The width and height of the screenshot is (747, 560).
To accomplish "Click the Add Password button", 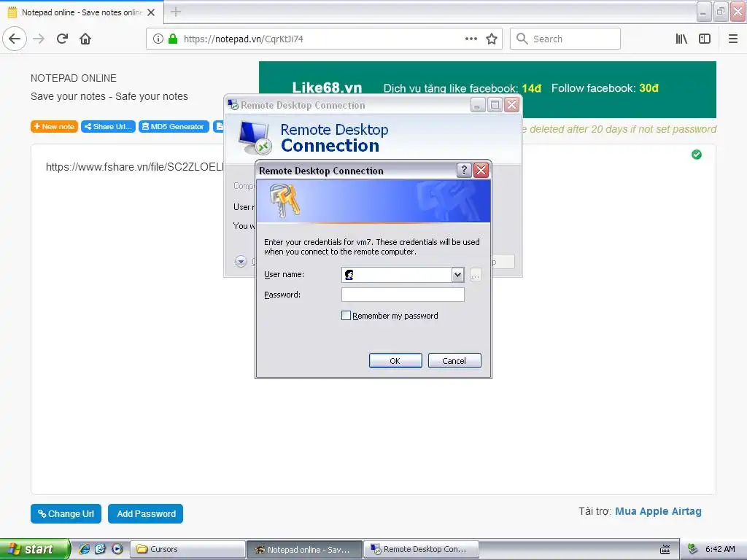I will pos(146,513).
